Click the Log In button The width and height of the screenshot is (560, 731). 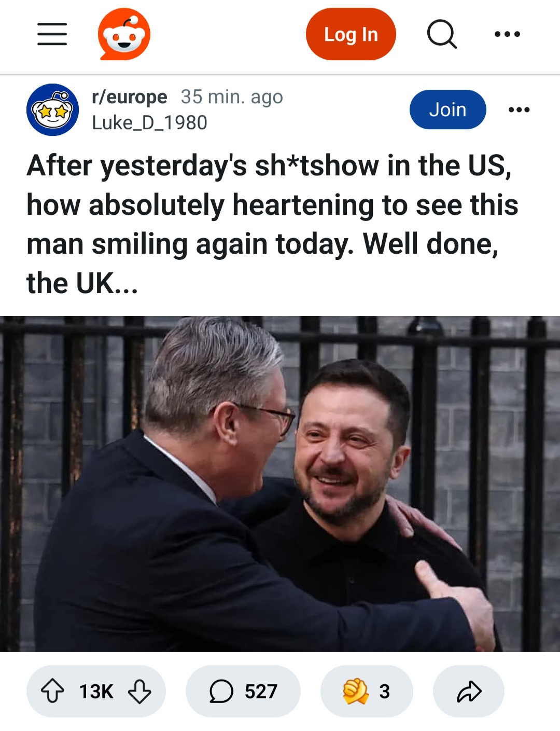pyautogui.click(x=351, y=34)
